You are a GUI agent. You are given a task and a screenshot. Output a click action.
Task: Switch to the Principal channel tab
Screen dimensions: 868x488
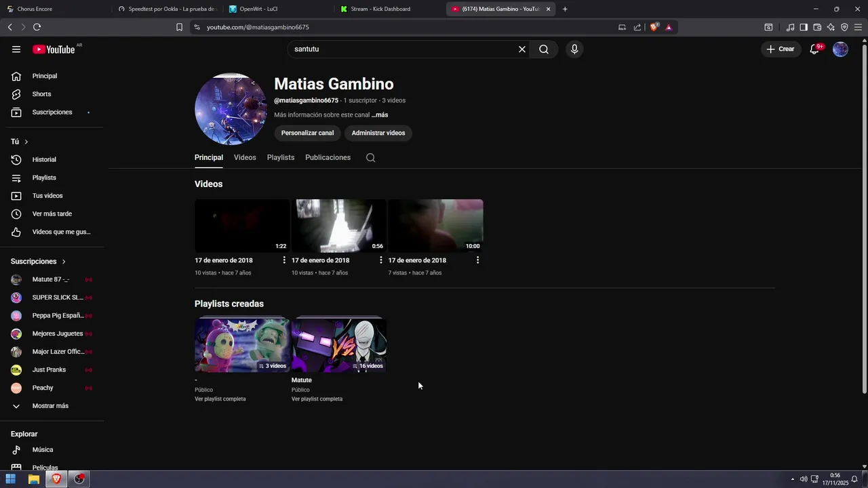(209, 157)
